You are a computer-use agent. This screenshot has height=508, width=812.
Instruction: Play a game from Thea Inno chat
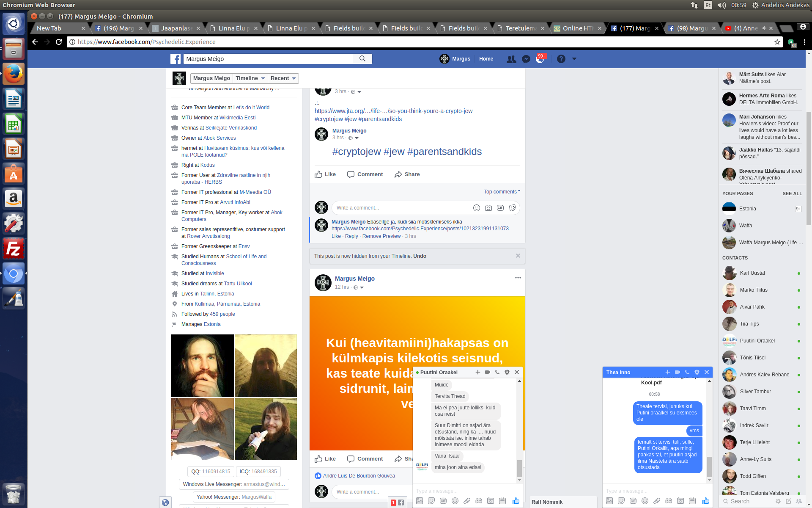(669, 501)
